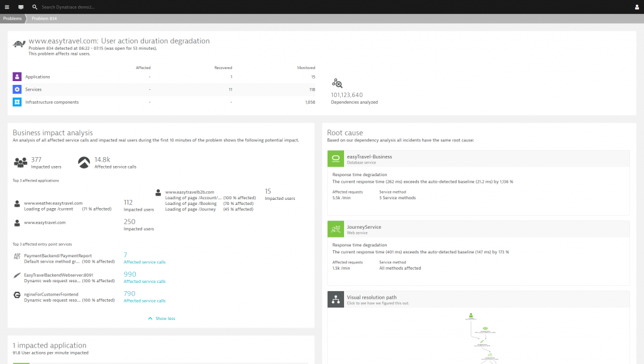Click the 118 monitored services count
The image size is (644, 364).
(x=312, y=89)
